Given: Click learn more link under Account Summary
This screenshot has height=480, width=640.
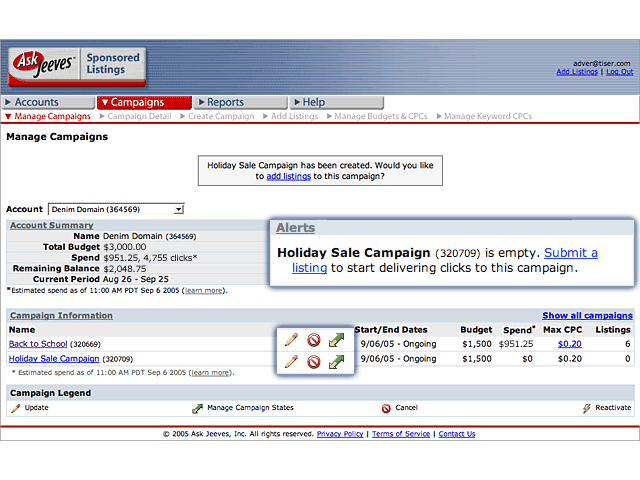Looking at the screenshot, I should click(204, 291).
